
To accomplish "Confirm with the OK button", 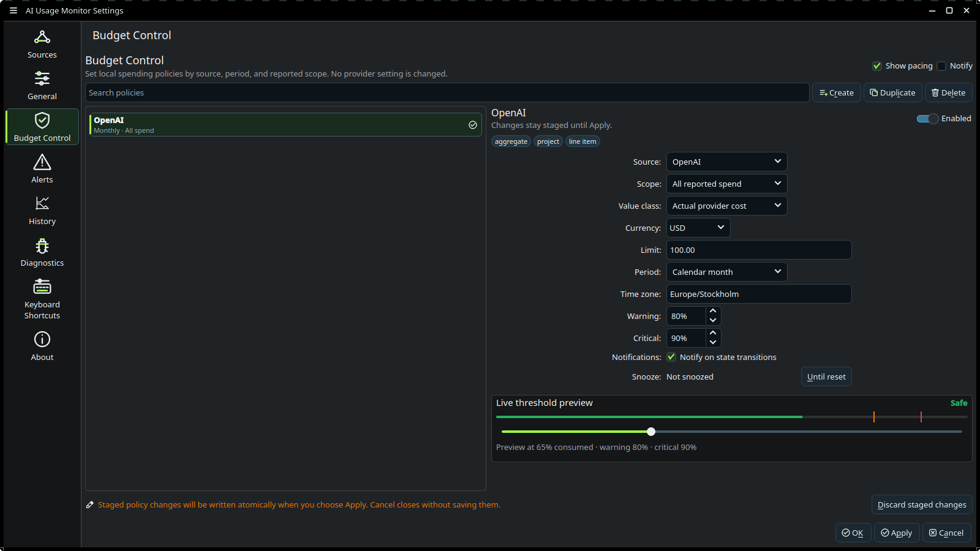I will coord(853,533).
